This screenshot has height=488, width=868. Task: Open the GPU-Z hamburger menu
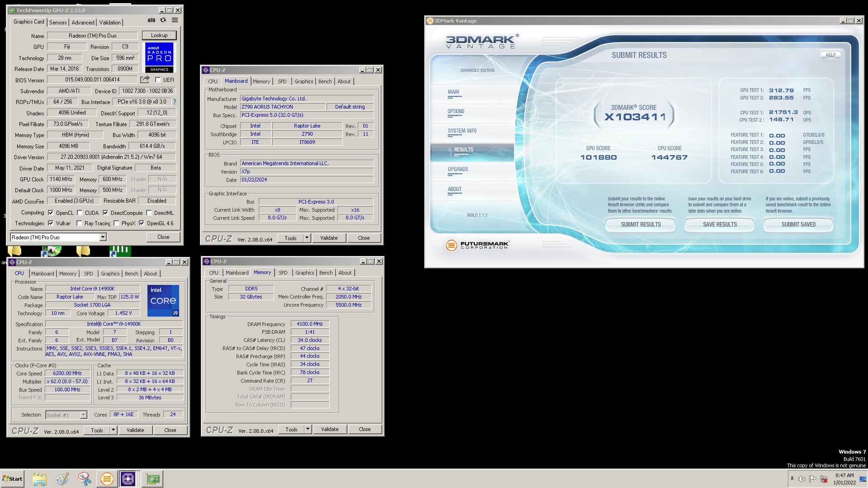coord(175,20)
